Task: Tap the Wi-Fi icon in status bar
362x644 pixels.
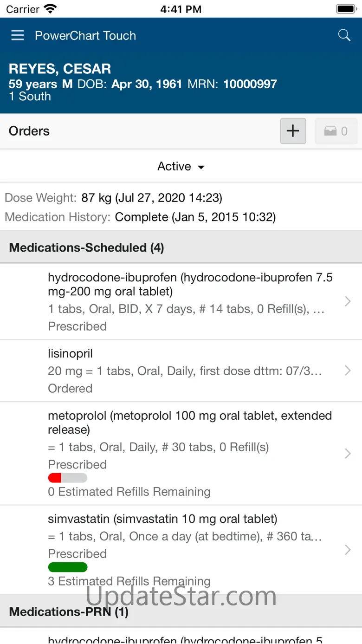Action: [50, 9]
